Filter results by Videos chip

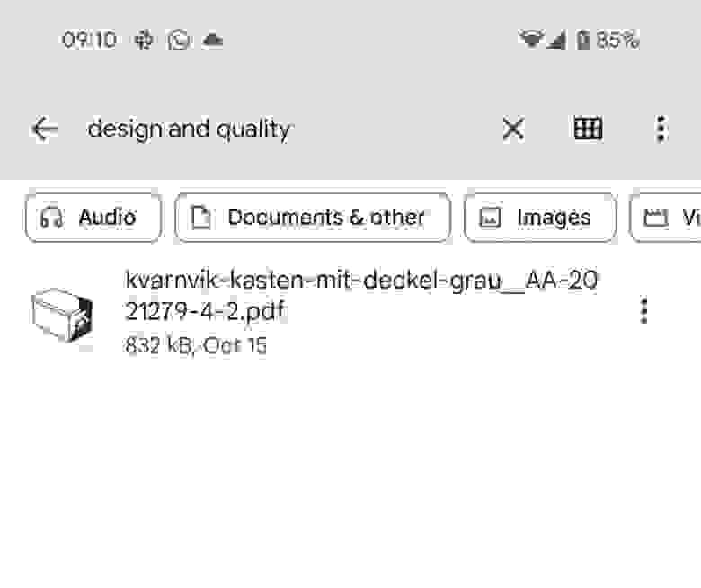point(666,218)
